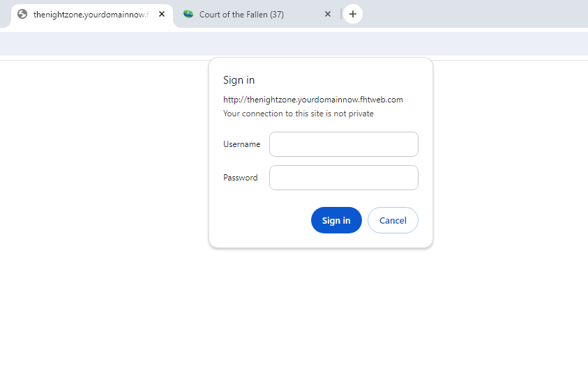
Task: Focus the Password input field
Action: pos(343,178)
